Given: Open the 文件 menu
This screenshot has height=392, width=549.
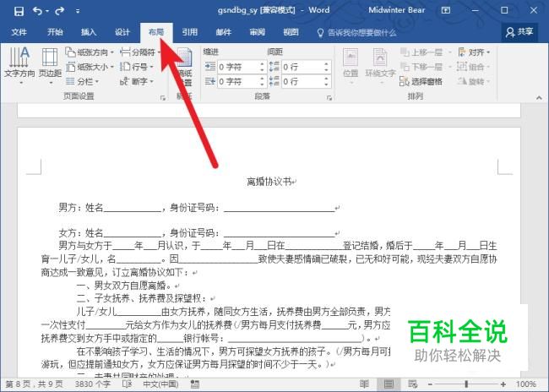Looking at the screenshot, I should [x=19, y=32].
